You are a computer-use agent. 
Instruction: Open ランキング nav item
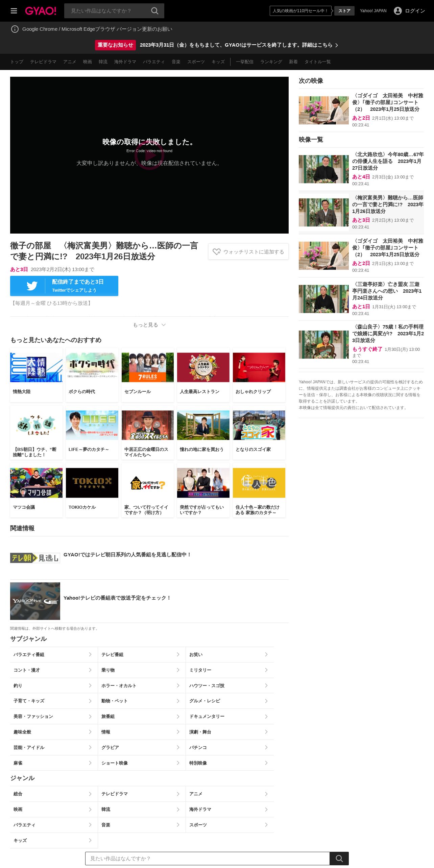[271, 62]
